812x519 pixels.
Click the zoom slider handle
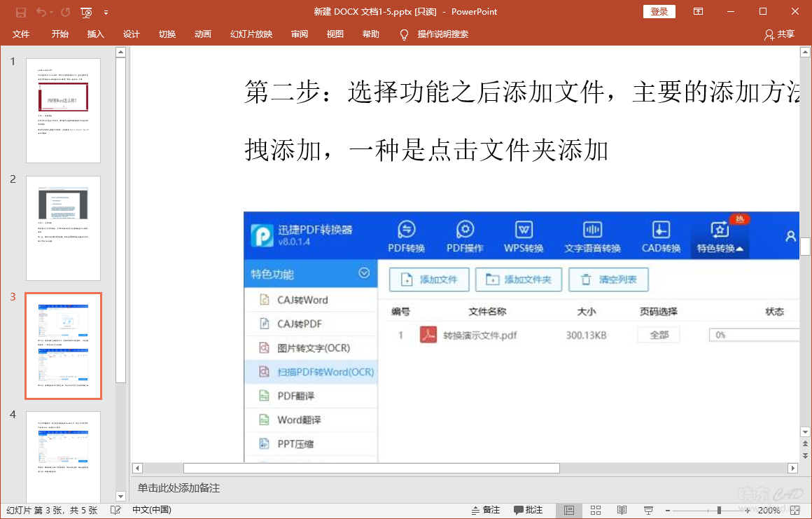click(719, 511)
